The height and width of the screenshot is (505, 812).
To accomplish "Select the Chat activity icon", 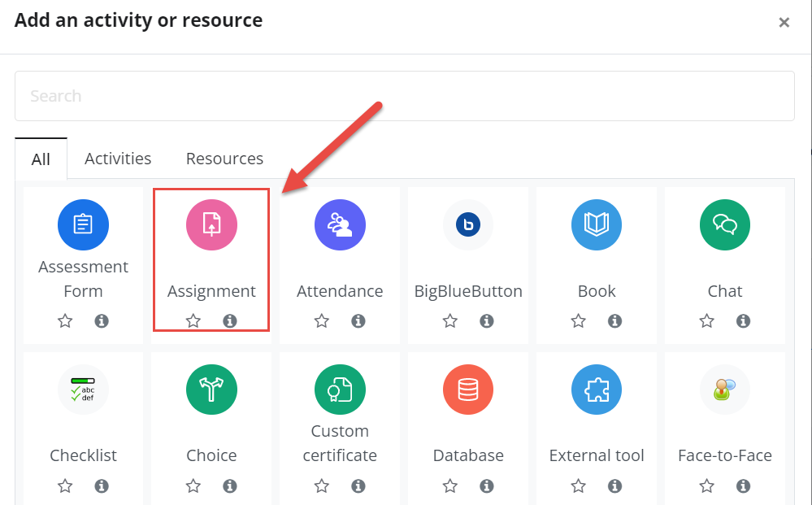I will click(x=725, y=224).
